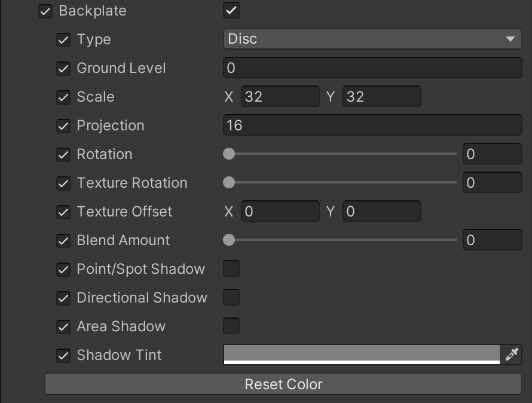The width and height of the screenshot is (532, 403).
Task: Uncheck the Backplate value checkbox
Action: tap(231, 11)
